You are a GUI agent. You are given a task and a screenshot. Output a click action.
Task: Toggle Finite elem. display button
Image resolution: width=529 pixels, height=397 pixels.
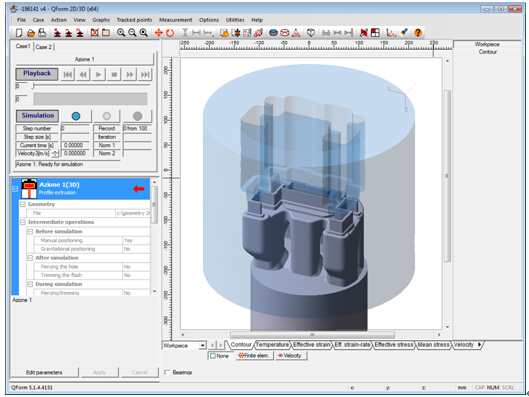[254, 356]
